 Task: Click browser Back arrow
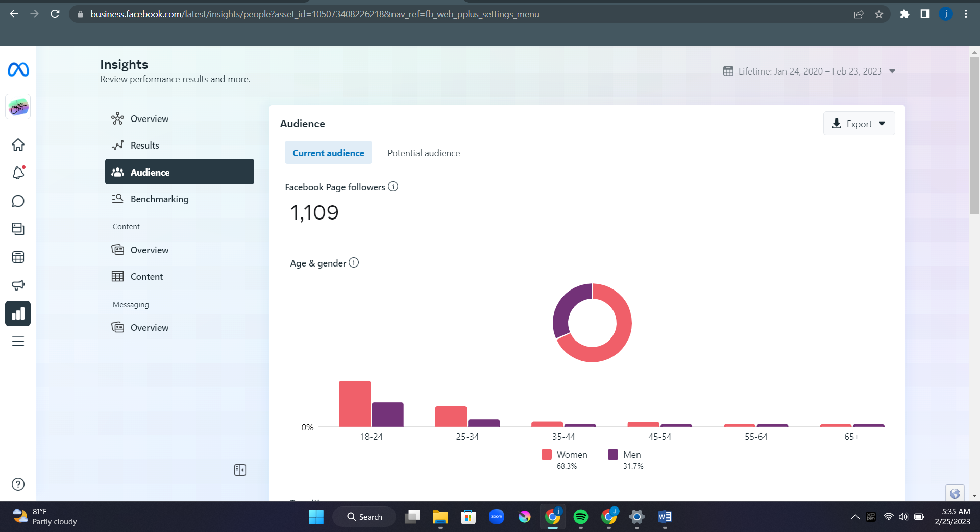(x=14, y=14)
